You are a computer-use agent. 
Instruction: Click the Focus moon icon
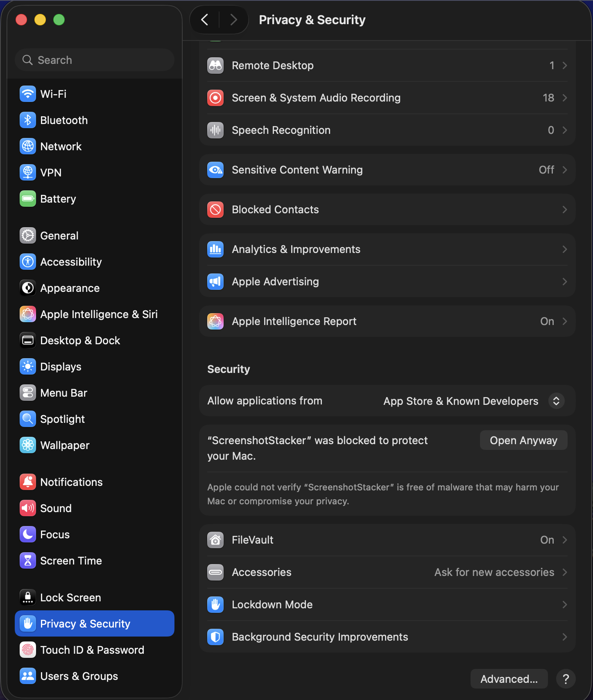28,535
